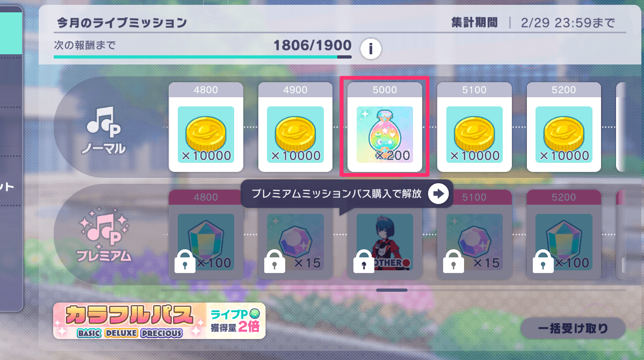Image resolution: width=644 pixels, height=360 pixels.
Task: Tap the rainbow potion reward at 5000
Action: click(385, 127)
